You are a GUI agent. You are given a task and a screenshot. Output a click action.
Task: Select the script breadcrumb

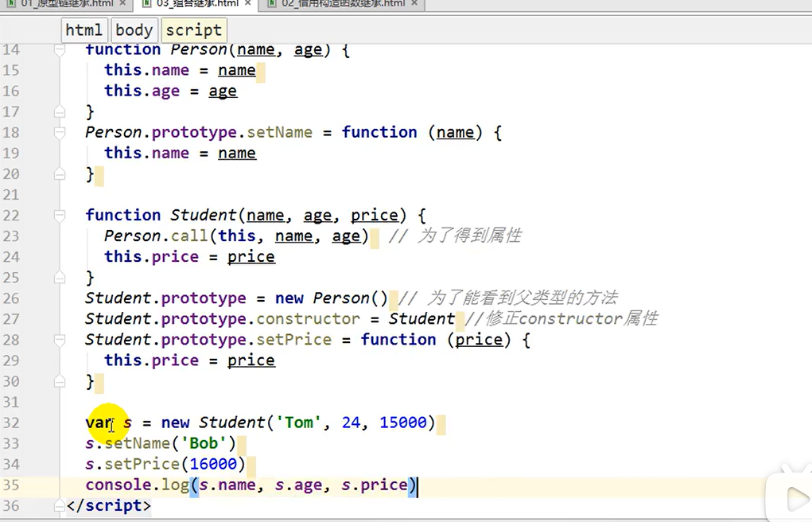194,29
